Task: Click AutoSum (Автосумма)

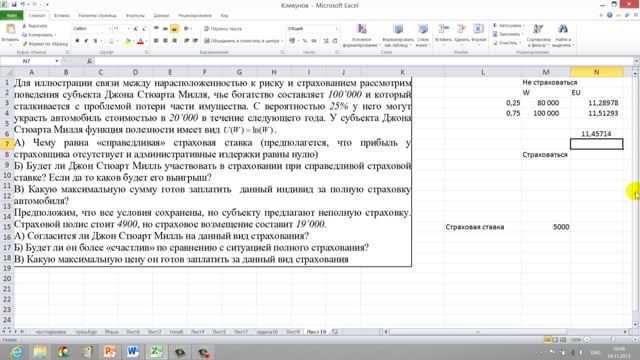Action: pos(509,25)
